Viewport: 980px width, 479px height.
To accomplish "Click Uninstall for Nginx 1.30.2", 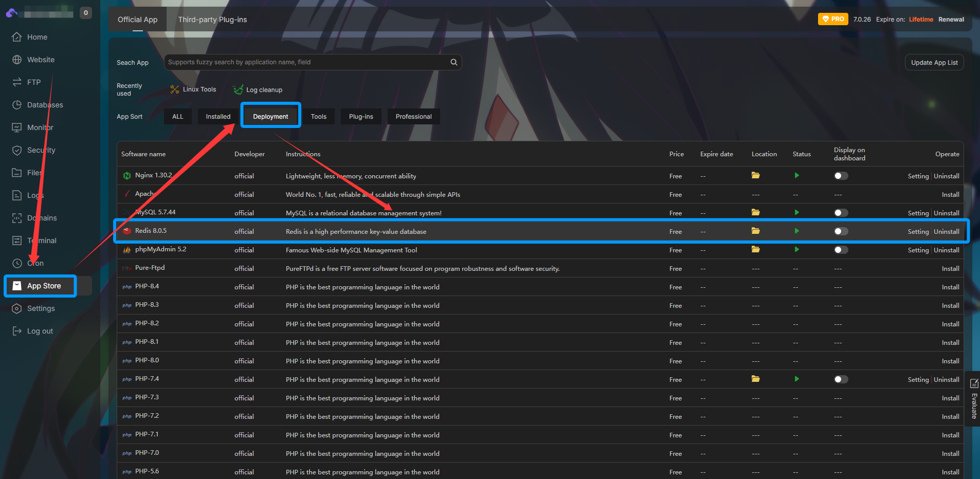I will click(x=947, y=176).
